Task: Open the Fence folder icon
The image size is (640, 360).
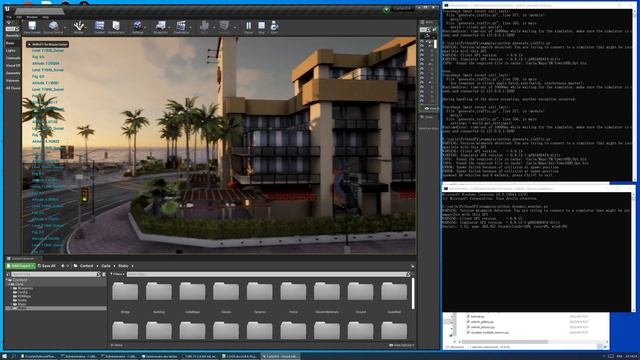Action: (293, 291)
